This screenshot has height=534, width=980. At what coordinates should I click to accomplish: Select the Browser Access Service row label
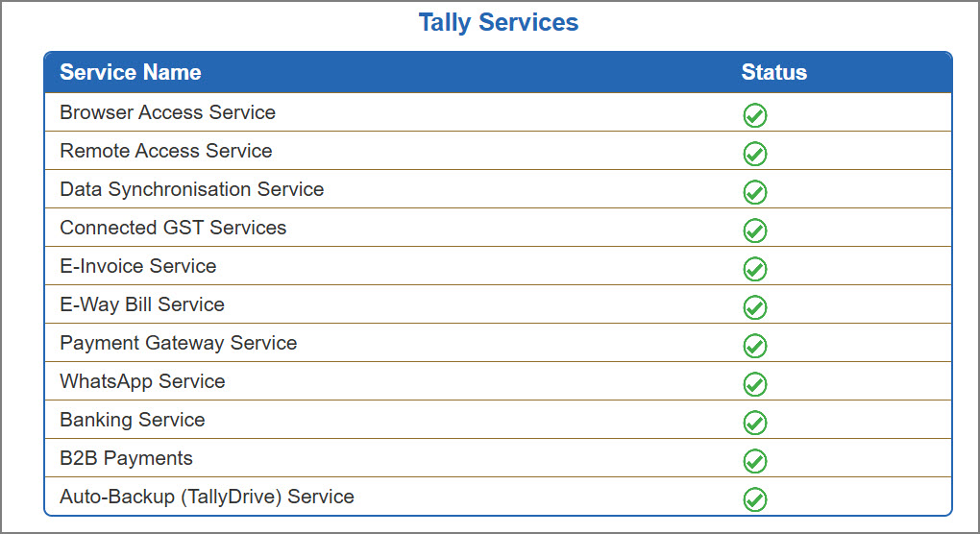click(x=167, y=112)
